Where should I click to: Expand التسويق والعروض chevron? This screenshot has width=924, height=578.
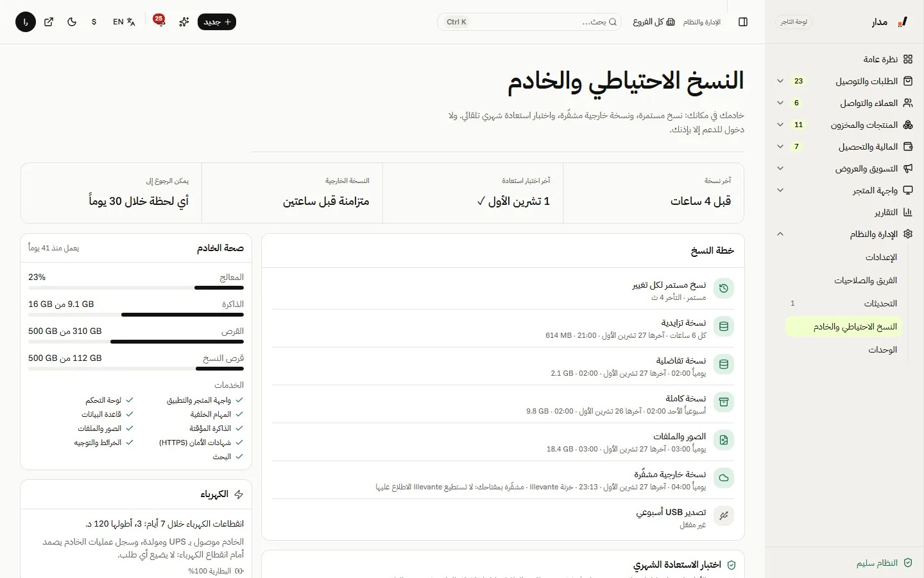(x=780, y=168)
